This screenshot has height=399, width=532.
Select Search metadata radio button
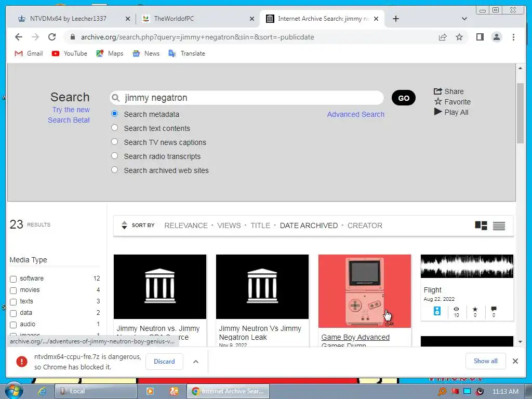(115, 114)
